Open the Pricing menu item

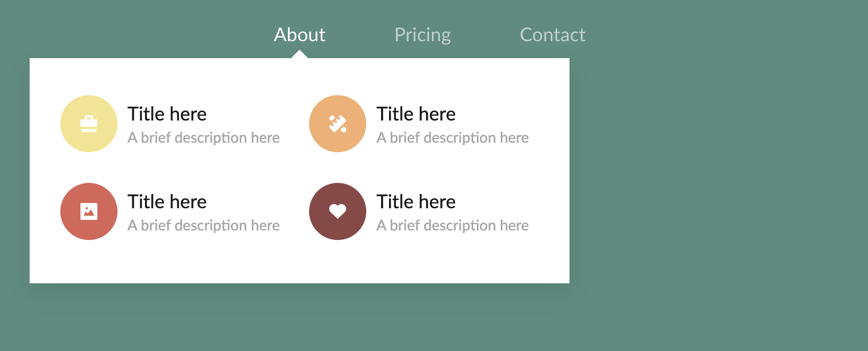(422, 35)
